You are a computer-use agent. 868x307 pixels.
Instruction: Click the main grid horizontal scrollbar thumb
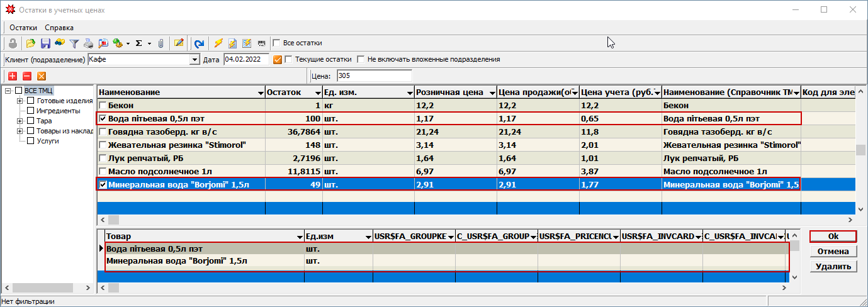pyautogui.click(x=113, y=220)
